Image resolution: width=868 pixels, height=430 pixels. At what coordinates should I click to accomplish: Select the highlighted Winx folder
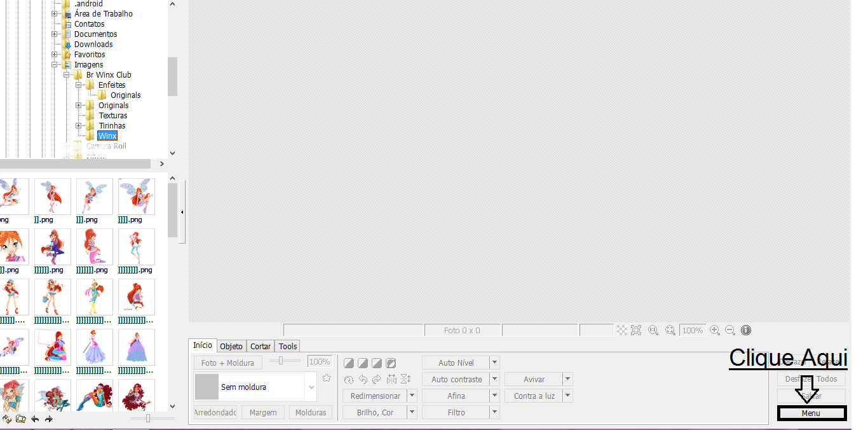107,135
